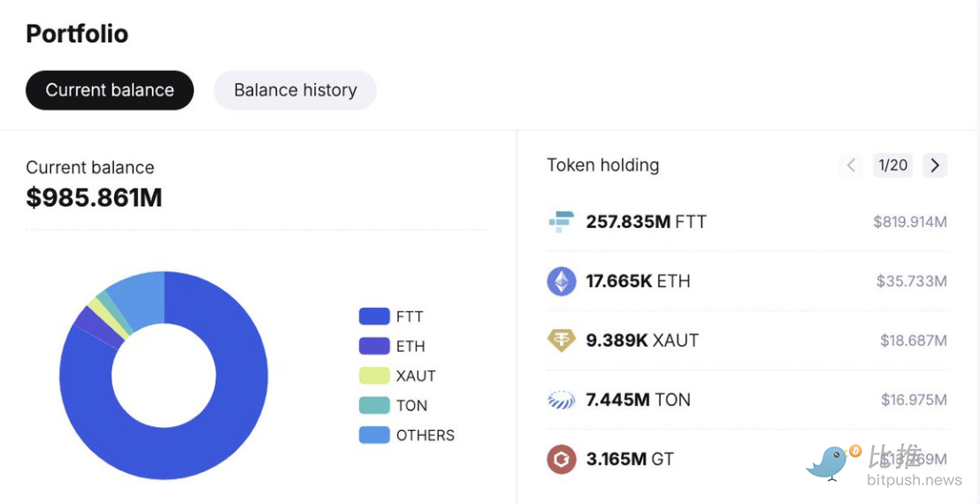This screenshot has height=504, width=980.
Task: Click the TON legend color swatch
Action: [x=374, y=405]
